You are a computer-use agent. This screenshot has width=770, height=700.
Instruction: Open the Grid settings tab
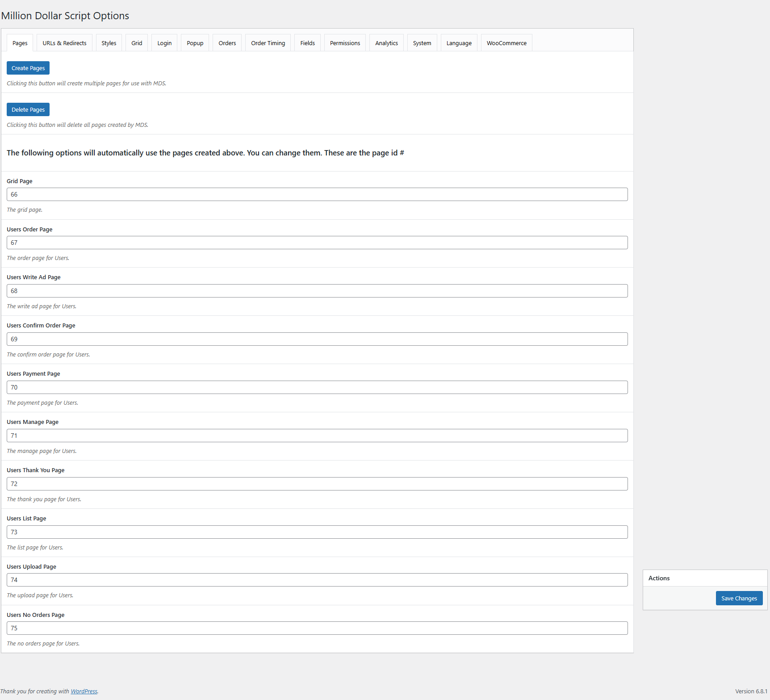click(x=137, y=43)
